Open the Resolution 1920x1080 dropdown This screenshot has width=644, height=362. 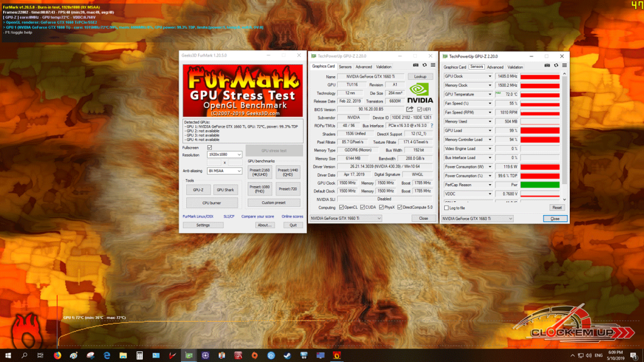click(225, 155)
